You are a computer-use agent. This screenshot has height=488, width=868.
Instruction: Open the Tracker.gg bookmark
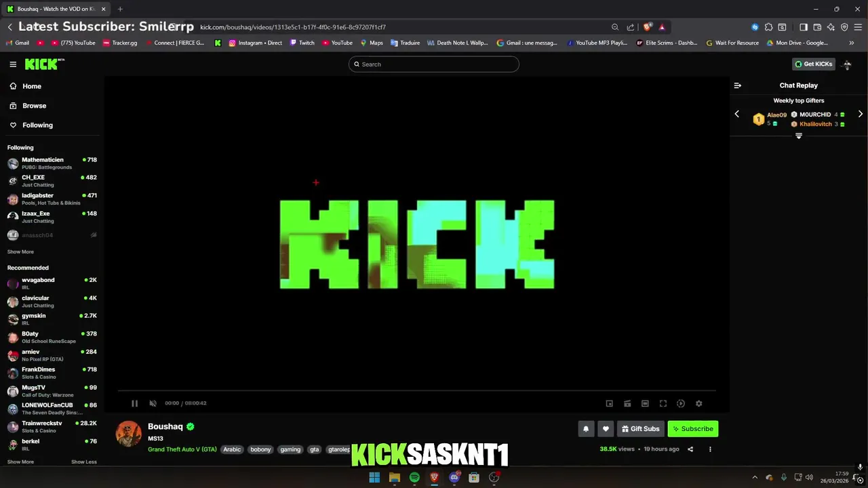pos(120,43)
